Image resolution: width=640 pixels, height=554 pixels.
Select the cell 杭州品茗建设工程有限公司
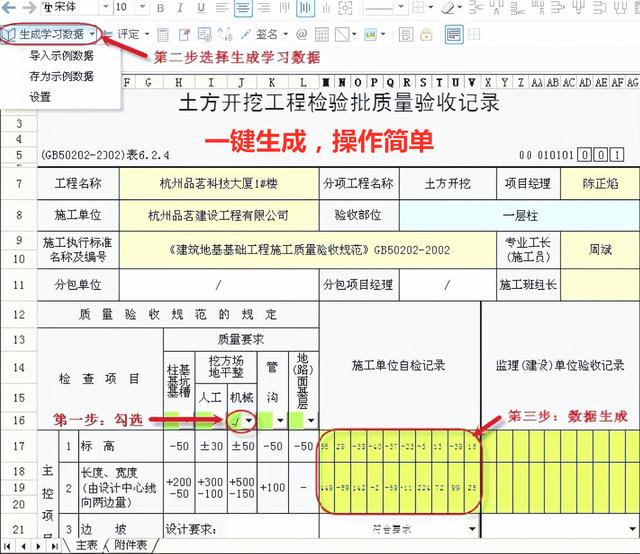coord(219,215)
